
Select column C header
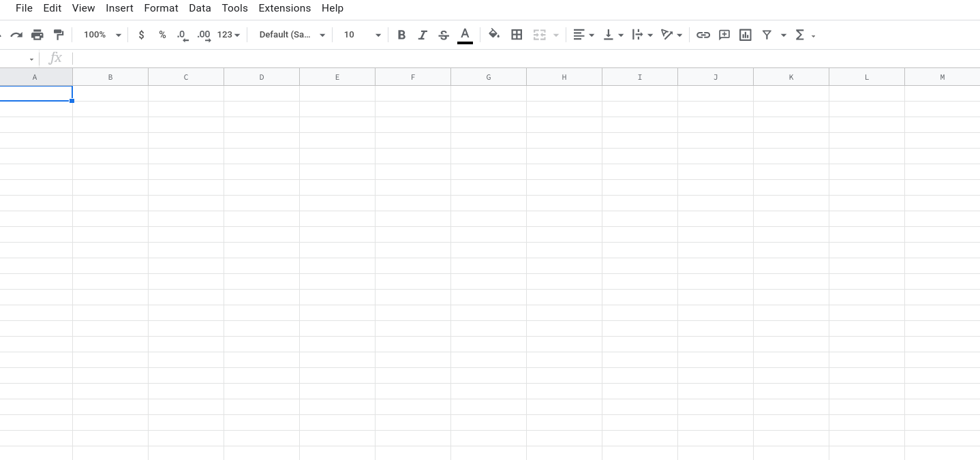click(186, 77)
